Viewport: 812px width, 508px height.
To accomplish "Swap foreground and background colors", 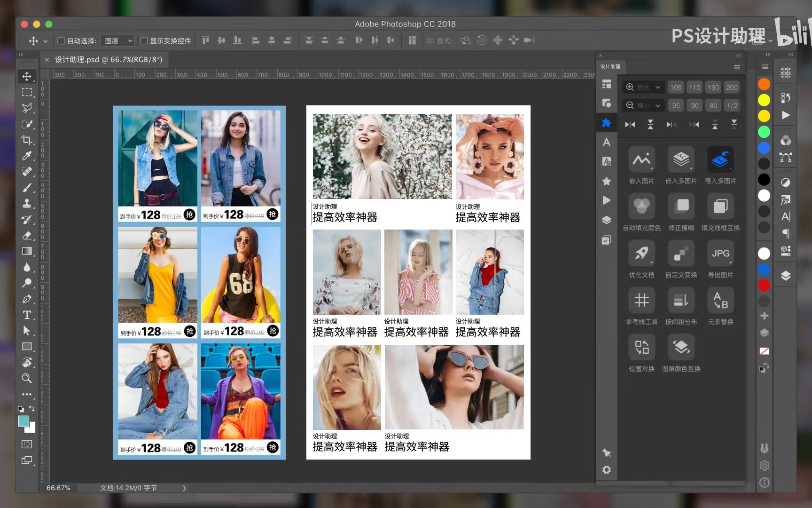I will point(32,409).
